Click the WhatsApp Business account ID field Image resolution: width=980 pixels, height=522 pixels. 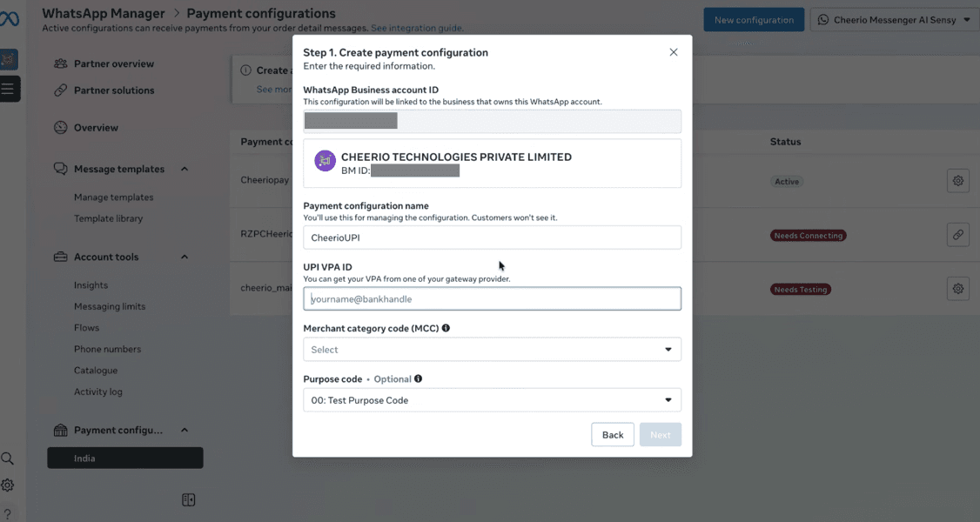click(x=492, y=121)
